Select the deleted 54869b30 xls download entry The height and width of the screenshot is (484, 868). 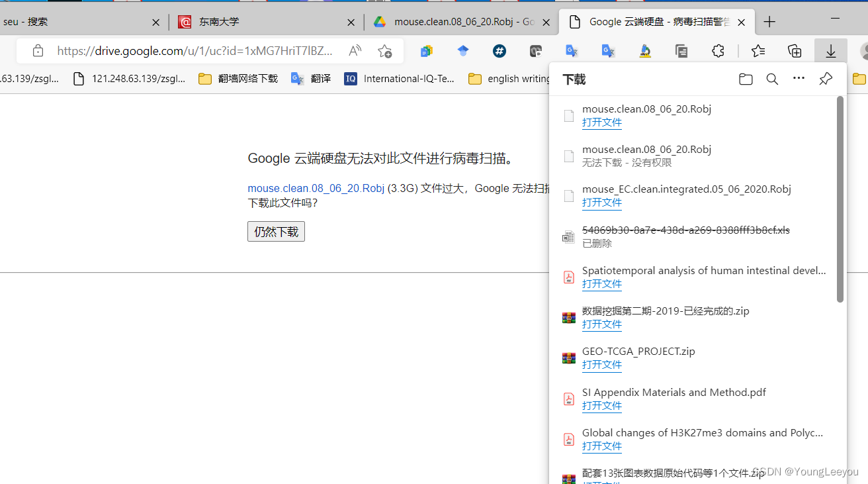[x=693, y=236]
